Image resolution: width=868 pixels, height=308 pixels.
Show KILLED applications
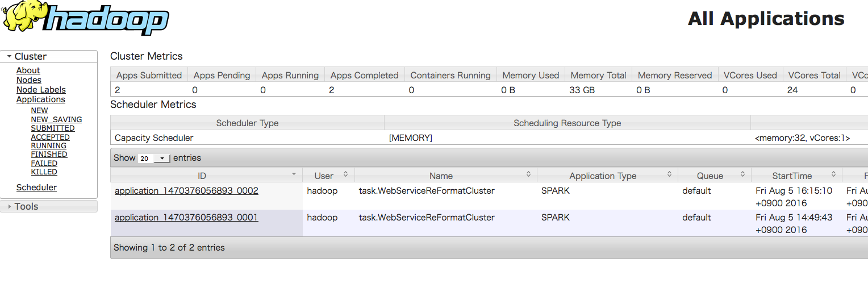coord(44,172)
